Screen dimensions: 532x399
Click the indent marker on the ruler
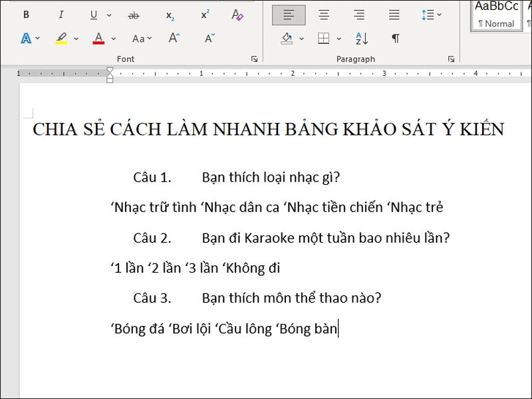(110, 75)
